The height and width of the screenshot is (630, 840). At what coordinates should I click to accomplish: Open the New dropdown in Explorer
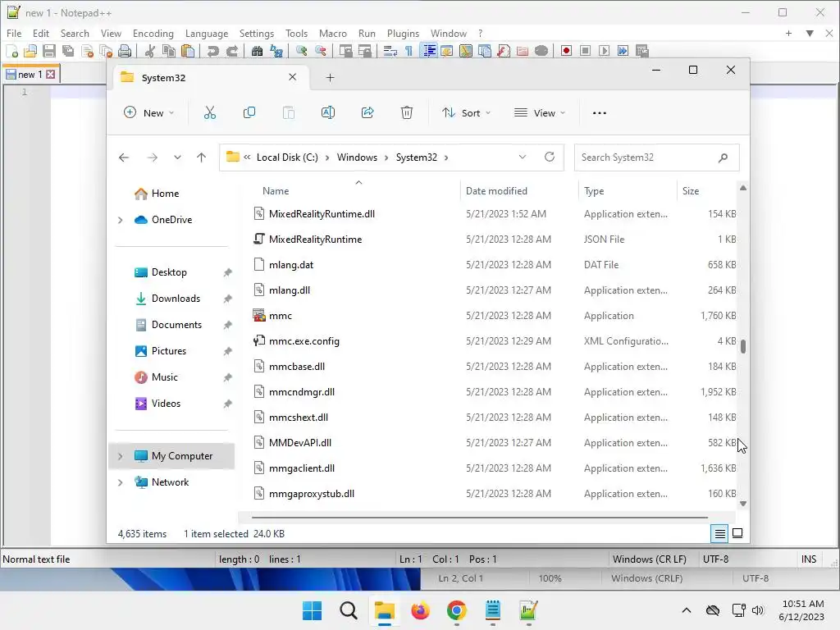[149, 113]
